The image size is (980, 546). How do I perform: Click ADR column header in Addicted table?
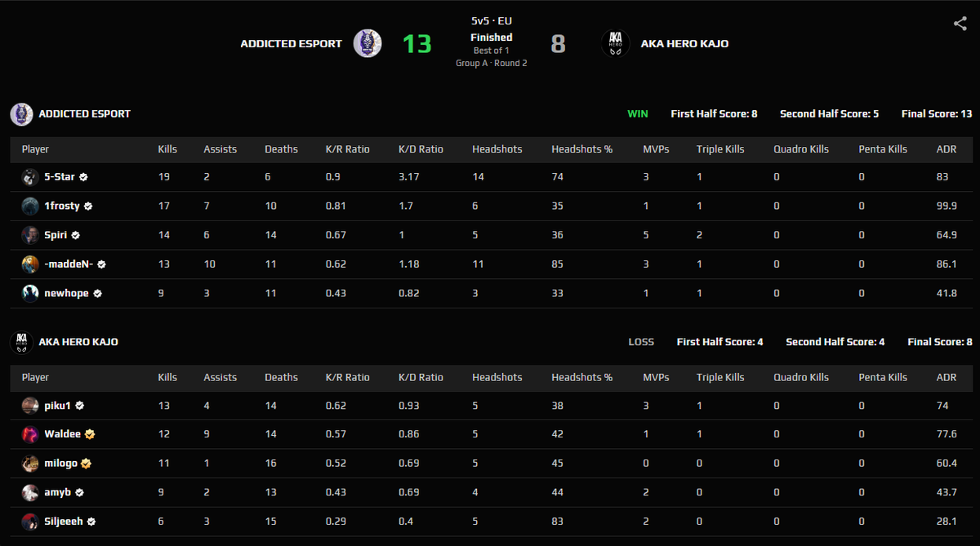coord(947,149)
